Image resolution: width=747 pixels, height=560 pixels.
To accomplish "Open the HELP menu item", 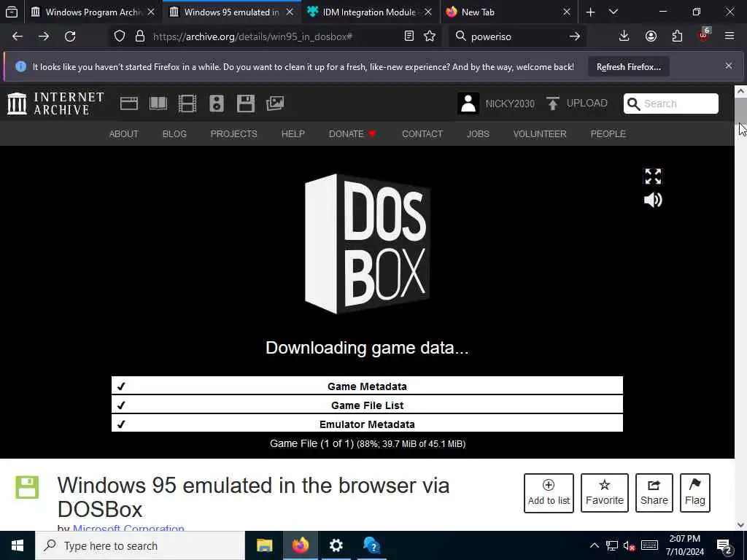I will coord(293,134).
